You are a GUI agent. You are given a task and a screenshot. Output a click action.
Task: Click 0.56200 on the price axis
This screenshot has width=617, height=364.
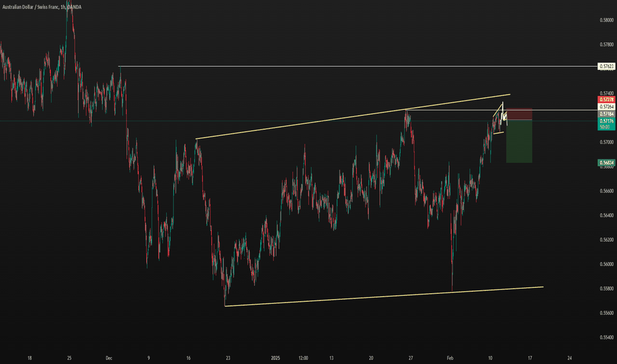(x=606, y=240)
